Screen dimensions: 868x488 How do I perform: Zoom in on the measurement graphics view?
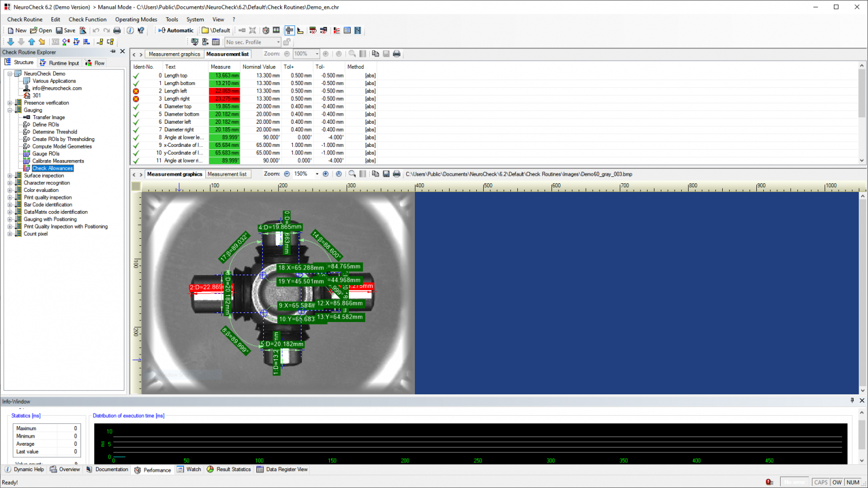(x=326, y=174)
